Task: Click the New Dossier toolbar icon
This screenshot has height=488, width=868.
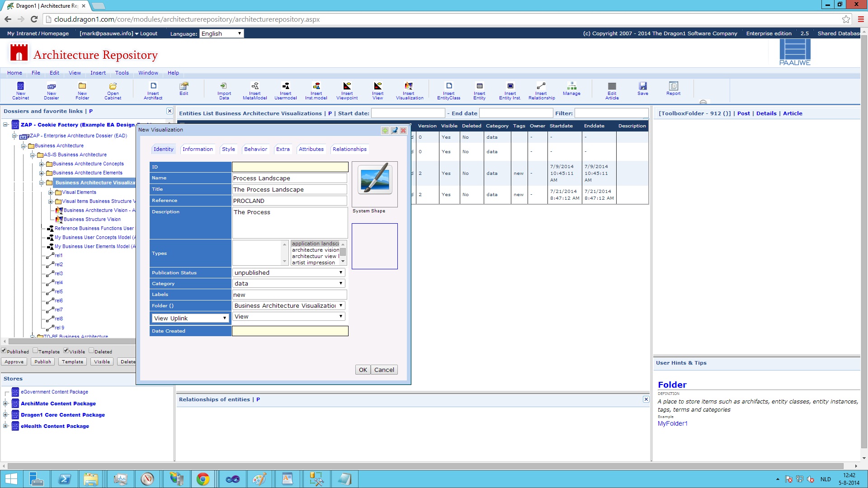Action: click(52, 91)
